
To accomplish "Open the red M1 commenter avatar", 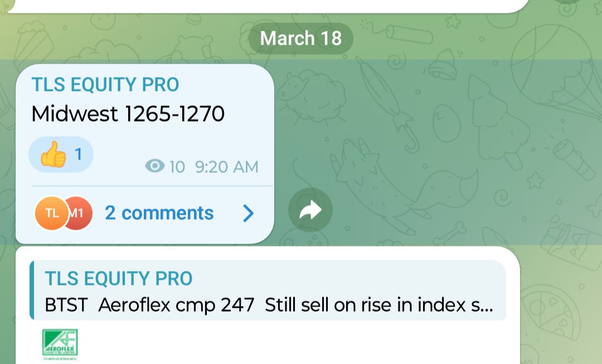I will tap(78, 213).
